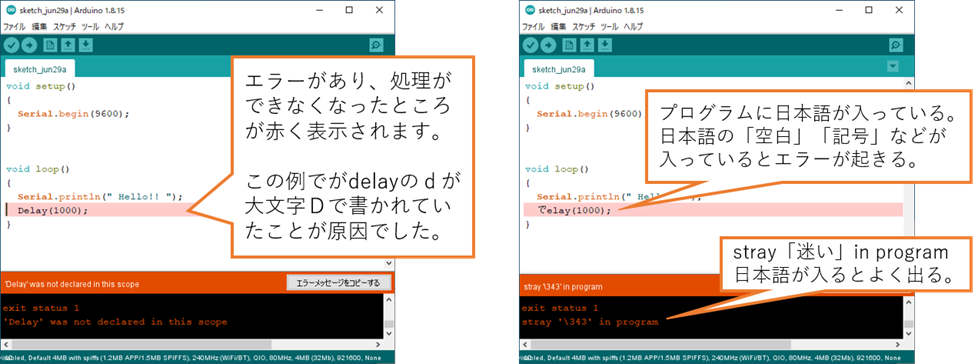Open ヘルプ menu in right window
The width and height of the screenshot is (978, 364).
633,27
